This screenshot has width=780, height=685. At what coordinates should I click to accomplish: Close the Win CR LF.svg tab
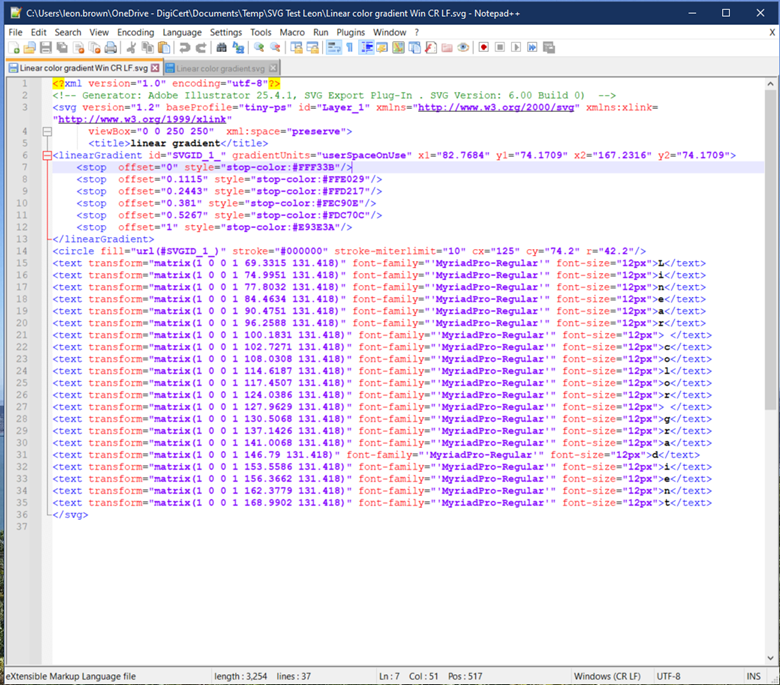155,68
